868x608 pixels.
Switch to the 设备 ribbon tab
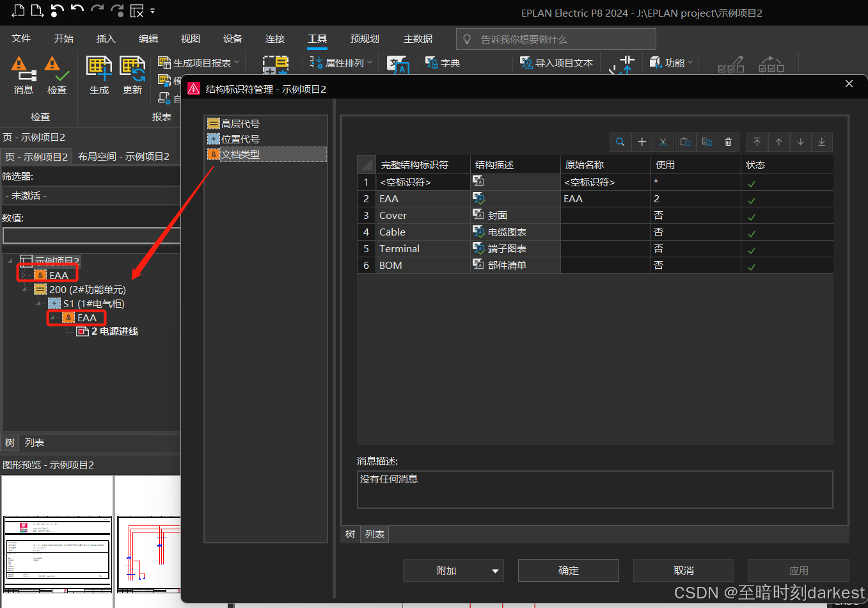[233, 38]
